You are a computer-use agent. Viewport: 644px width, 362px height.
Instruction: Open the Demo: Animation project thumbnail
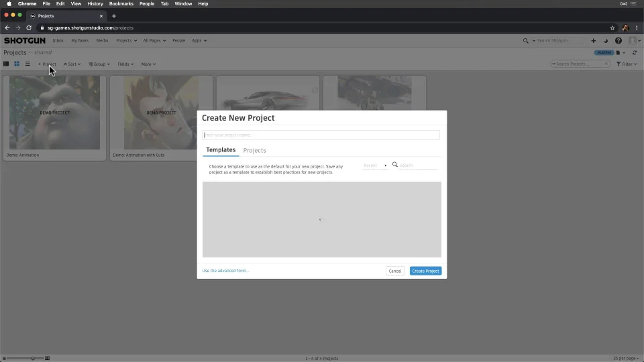click(x=54, y=113)
